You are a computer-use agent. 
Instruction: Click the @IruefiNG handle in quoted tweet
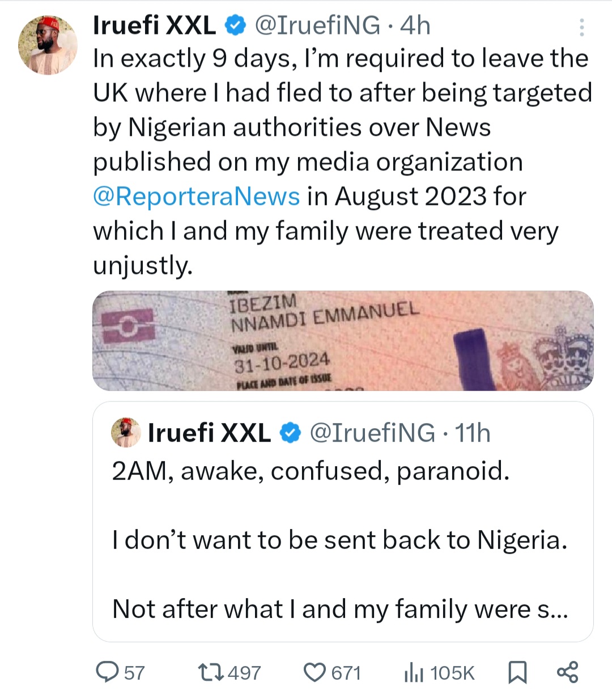pos(372,433)
